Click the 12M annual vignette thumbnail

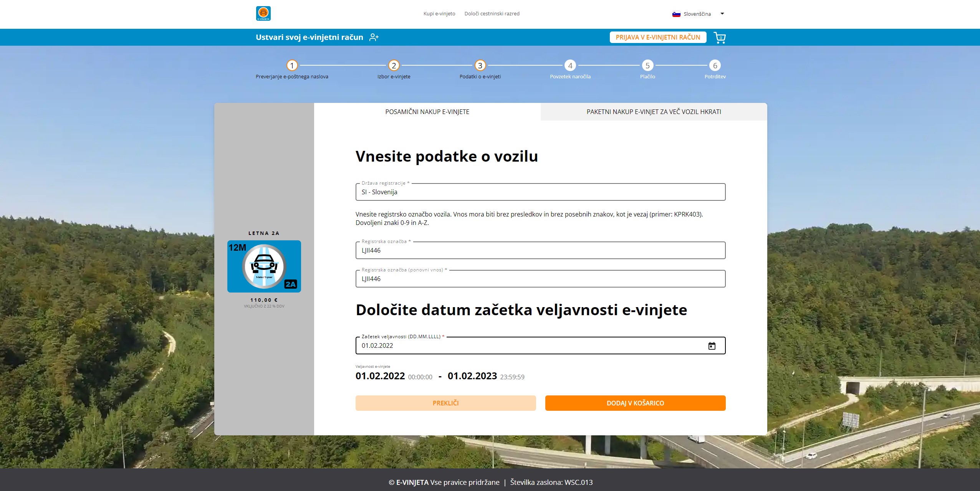pos(263,266)
